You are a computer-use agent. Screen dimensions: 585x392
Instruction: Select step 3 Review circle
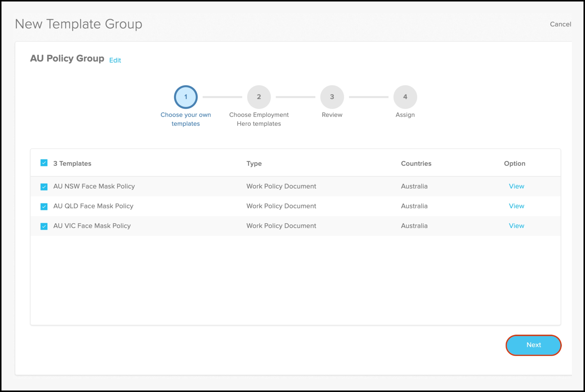point(332,97)
